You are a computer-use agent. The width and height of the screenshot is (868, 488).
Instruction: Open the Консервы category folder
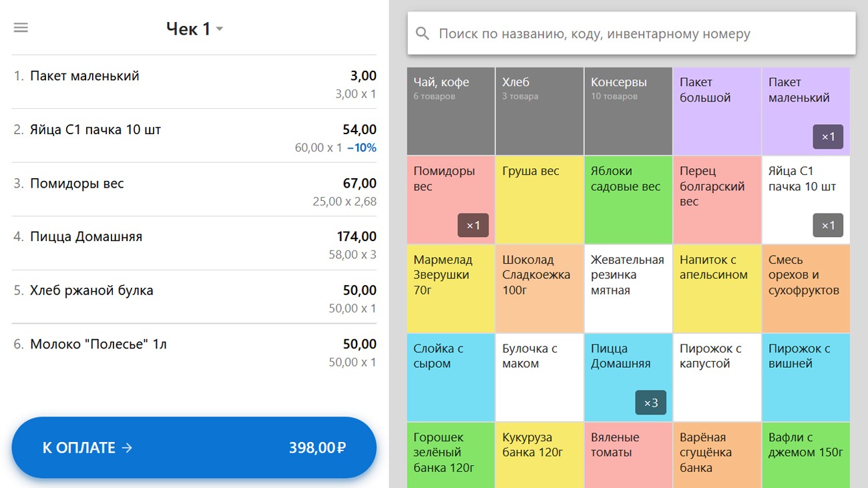pyautogui.click(x=628, y=111)
